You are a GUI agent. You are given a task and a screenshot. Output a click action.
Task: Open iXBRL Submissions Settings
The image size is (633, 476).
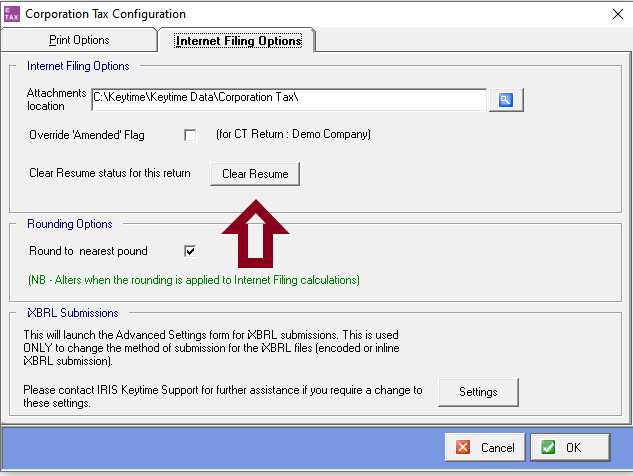tap(478, 392)
